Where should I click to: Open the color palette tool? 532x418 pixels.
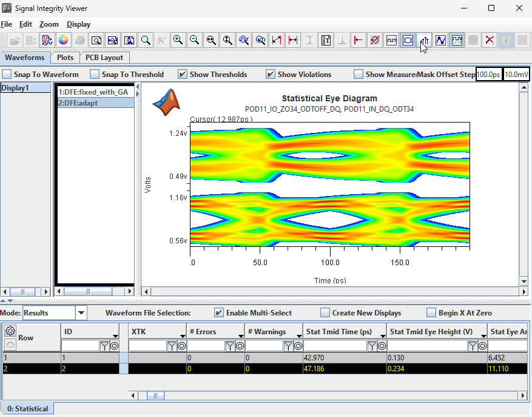click(x=62, y=40)
